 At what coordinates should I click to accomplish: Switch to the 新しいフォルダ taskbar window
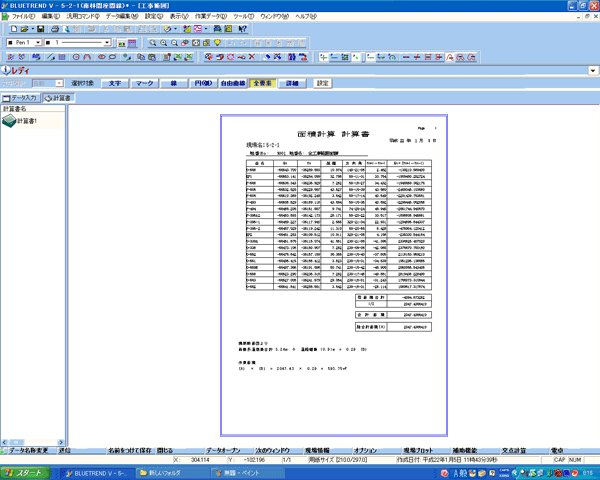click(171, 473)
